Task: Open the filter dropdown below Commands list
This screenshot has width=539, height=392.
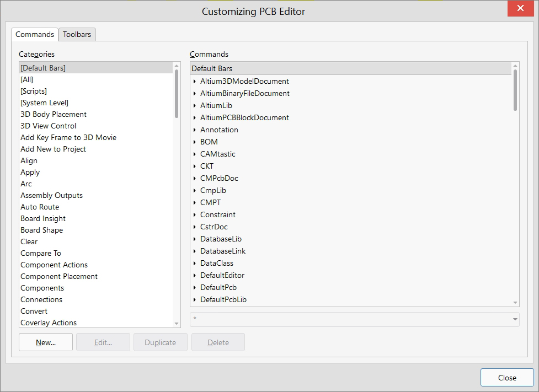Action: 515,319
